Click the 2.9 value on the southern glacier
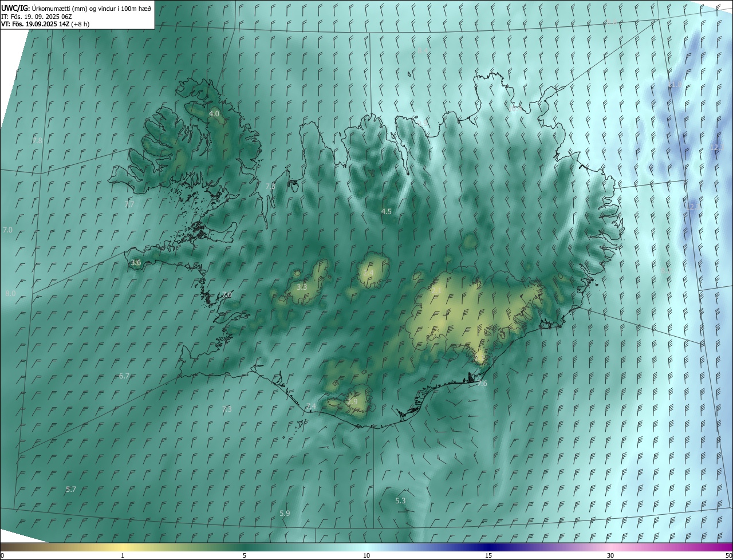Image resolution: width=733 pixels, height=560 pixels. click(x=352, y=402)
